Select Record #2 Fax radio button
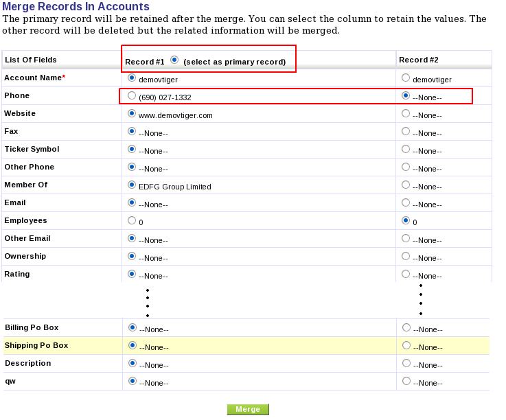This screenshot has width=506, height=420. tap(406, 132)
